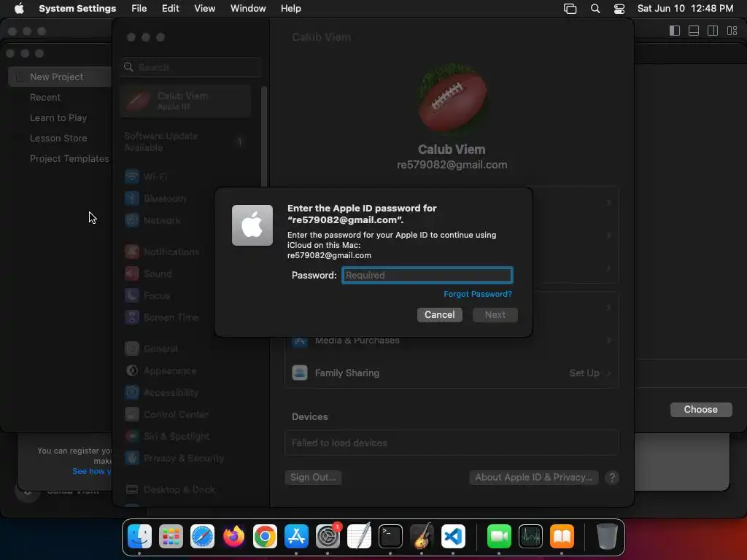Select Learn to Play in GarageBand
This screenshot has height=560, width=747.
(58, 117)
